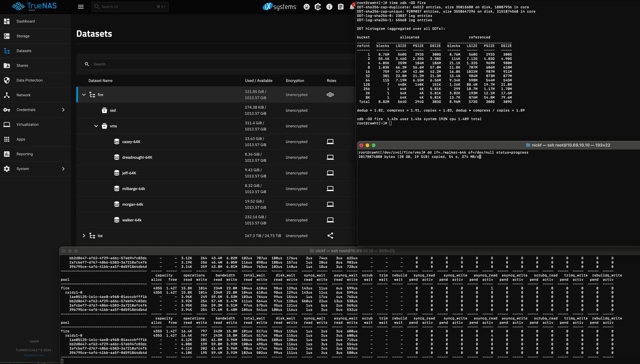
Task: Collapse the fire pool dataset tree
Action: tap(84, 95)
